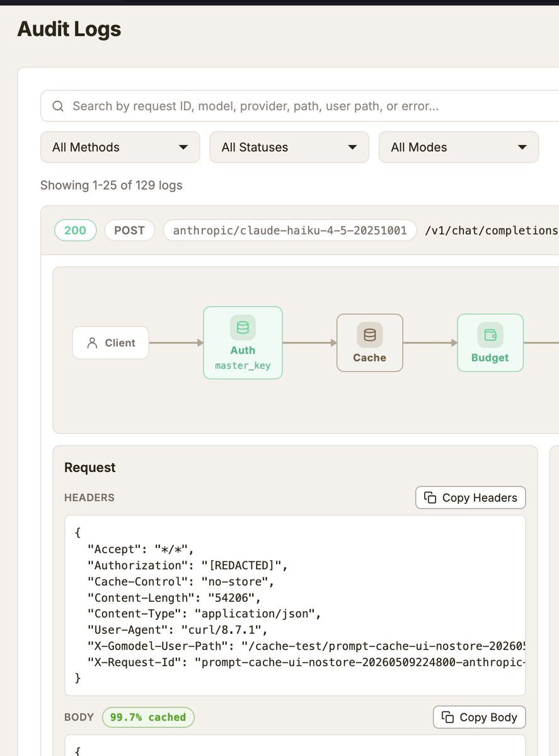
Task: Click the Content-Type application/json header line
Action: click(x=204, y=614)
